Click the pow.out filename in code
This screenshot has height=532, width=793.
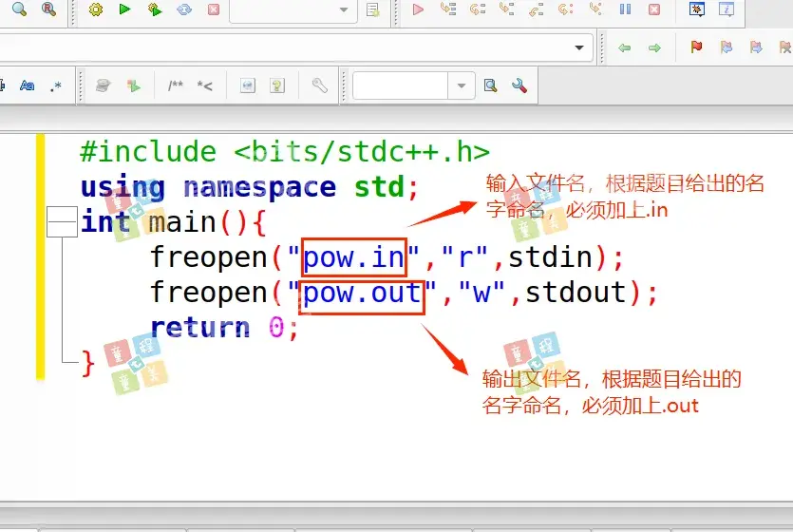(x=362, y=294)
